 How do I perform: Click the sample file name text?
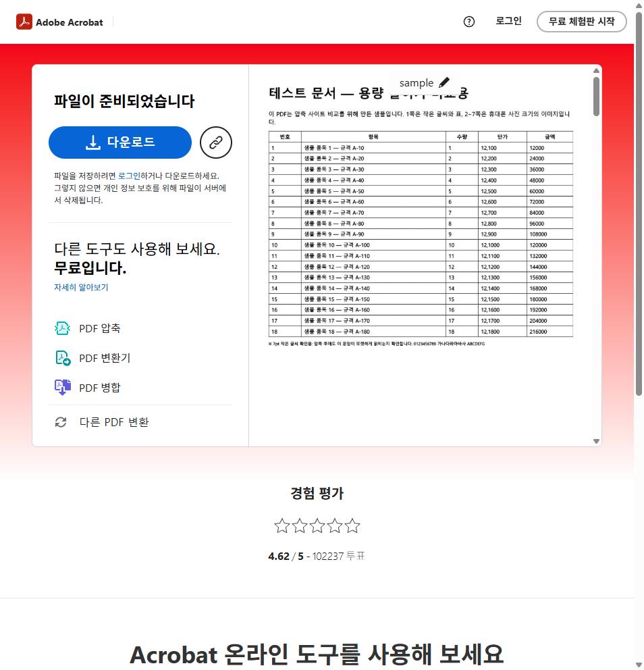(x=417, y=83)
